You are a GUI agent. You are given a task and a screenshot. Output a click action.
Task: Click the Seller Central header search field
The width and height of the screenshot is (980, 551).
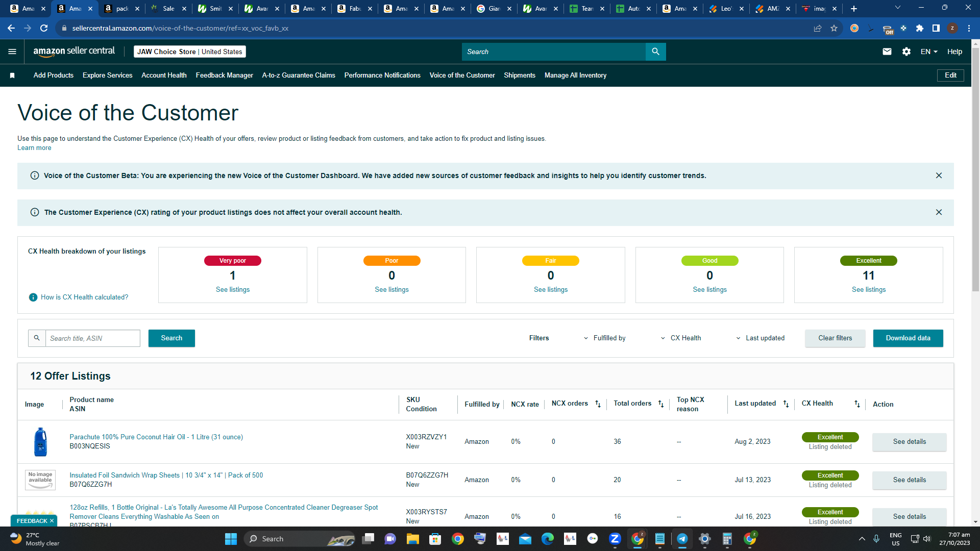point(554,52)
